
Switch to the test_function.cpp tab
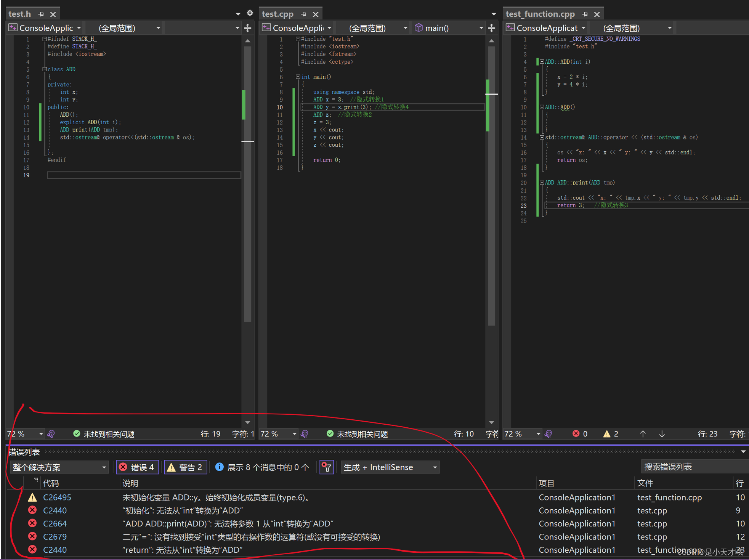click(540, 14)
